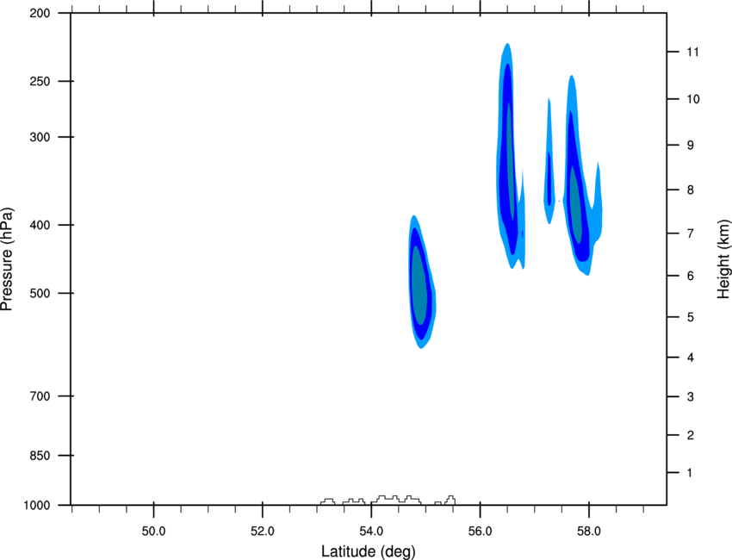
Task: Click the 52.0 latitude tick label
Action: point(263,532)
